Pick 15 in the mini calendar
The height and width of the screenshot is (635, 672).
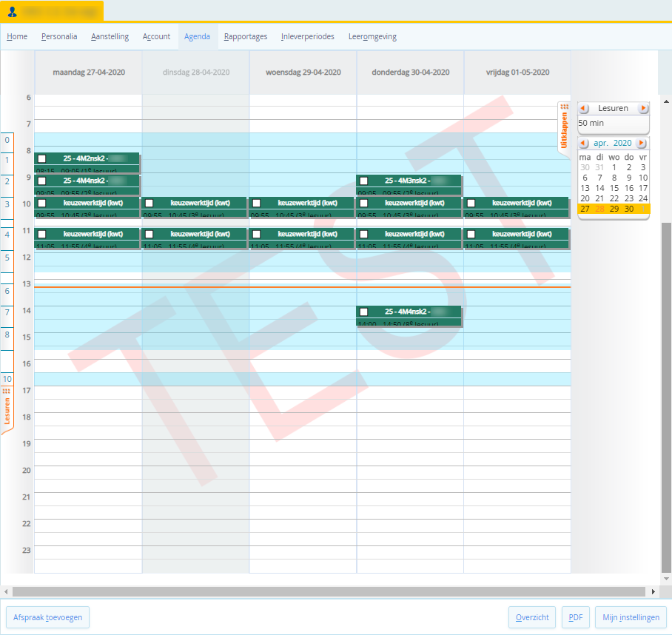614,188
